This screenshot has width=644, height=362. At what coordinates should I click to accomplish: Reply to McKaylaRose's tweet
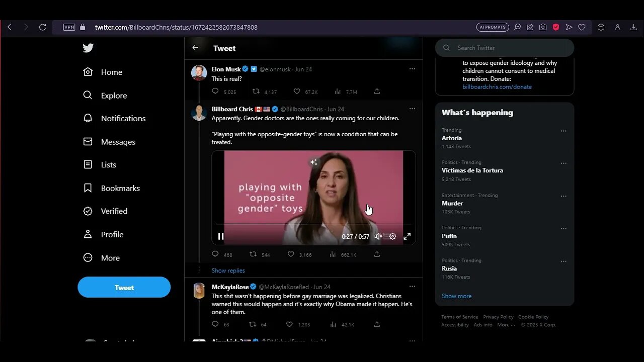click(215, 324)
